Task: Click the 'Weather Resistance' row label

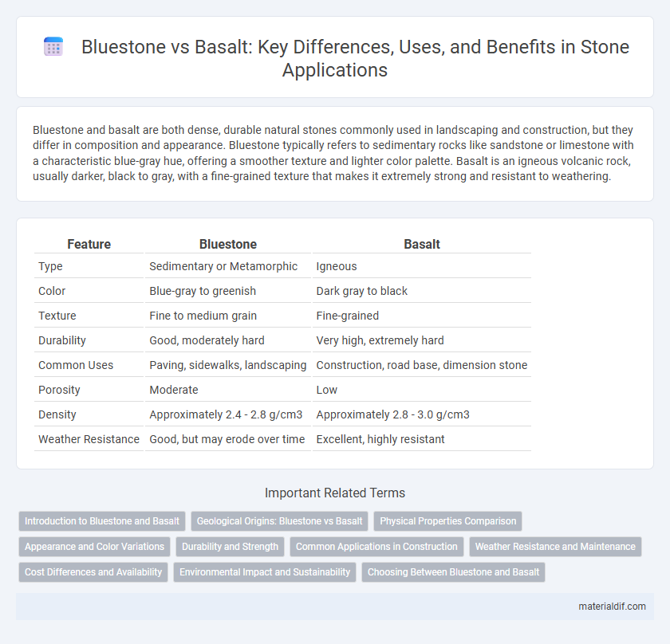Action: pos(89,439)
